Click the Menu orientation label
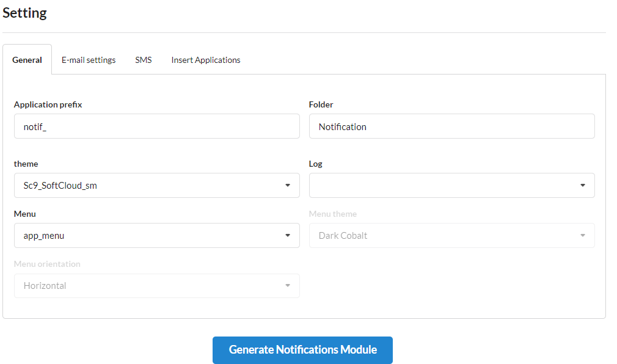Image resolution: width=617 pixels, height=364 pixels. point(47,264)
